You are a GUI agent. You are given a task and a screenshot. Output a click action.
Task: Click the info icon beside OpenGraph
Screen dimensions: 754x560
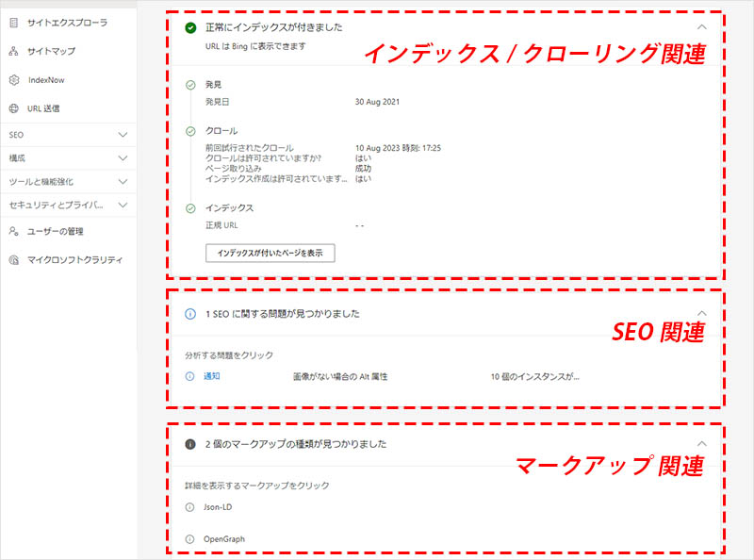click(x=190, y=538)
